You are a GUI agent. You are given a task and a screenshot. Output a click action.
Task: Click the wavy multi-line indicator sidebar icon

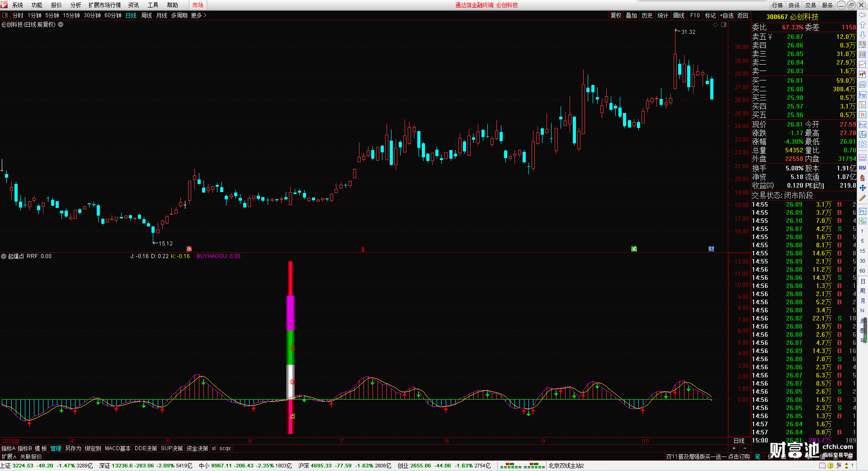tap(863, 158)
